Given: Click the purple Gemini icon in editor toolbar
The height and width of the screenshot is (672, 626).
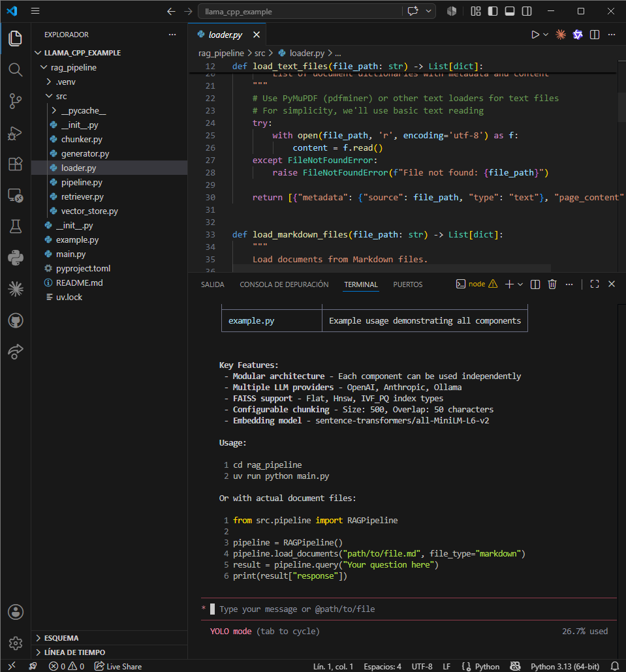Looking at the screenshot, I should pyautogui.click(x=578, y=35).
